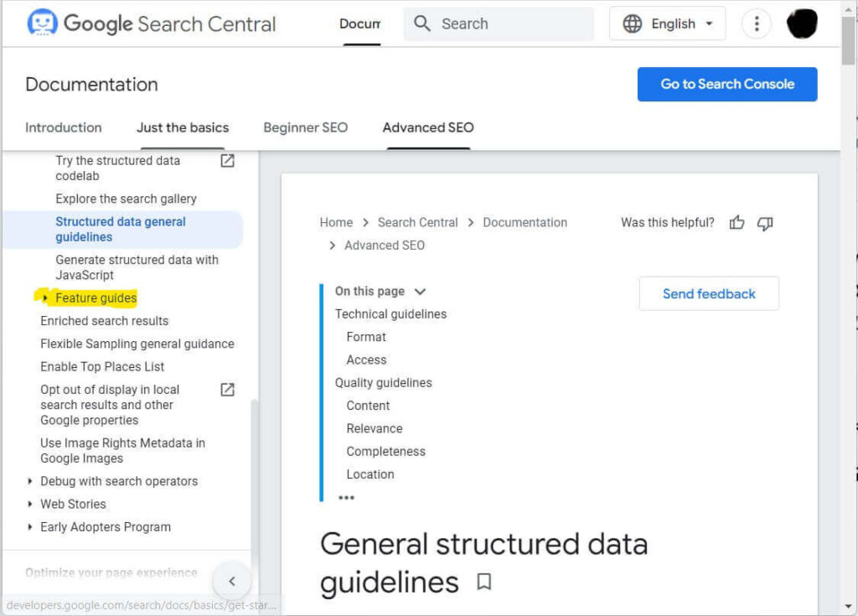Switch to the Introduction tab
858x616 pixels.
(x=64, y=127)
